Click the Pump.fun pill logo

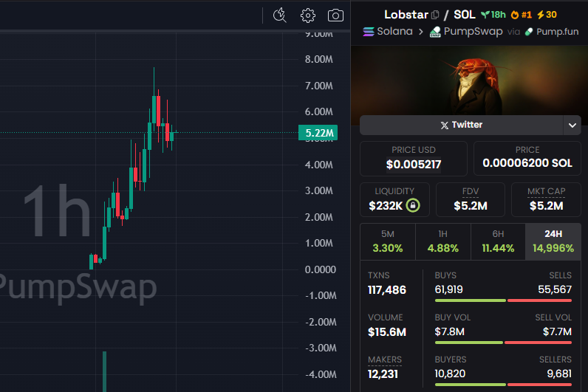click(529, 32)
